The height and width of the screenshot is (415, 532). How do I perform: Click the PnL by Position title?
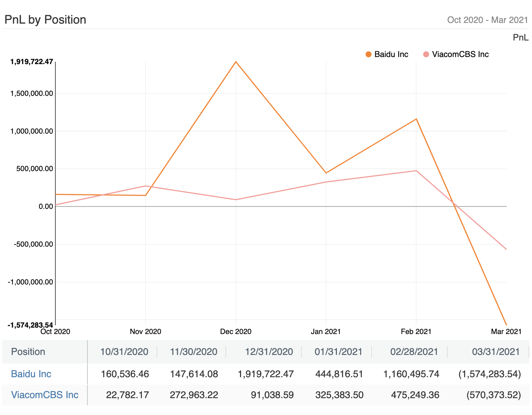coord(45,20)
